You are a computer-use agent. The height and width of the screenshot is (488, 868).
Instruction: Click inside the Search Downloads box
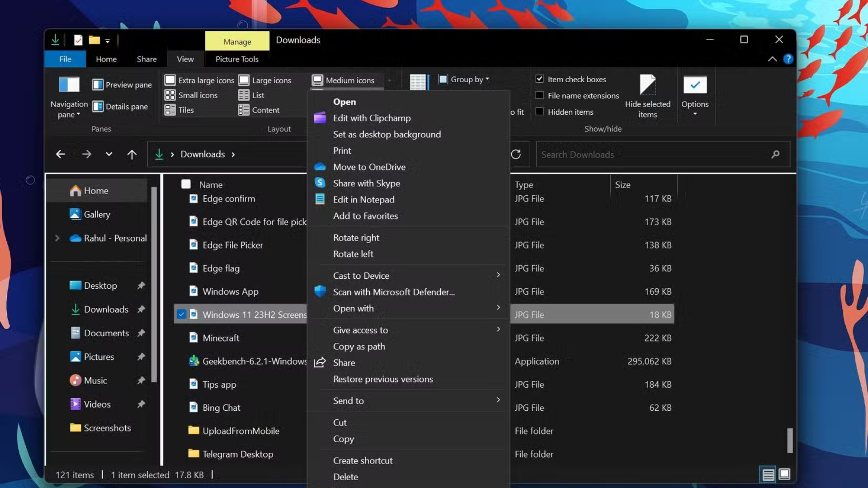tap(633, 154)
